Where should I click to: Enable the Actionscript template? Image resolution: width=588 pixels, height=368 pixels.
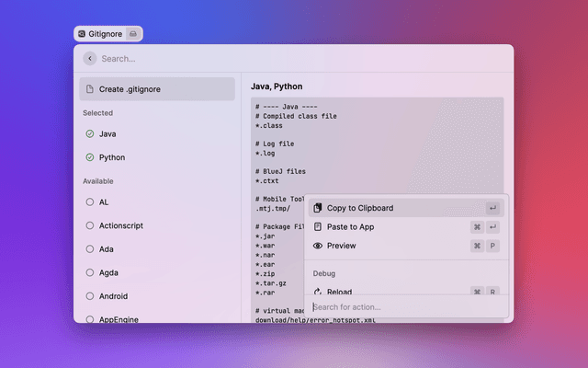tap(89, 225)
